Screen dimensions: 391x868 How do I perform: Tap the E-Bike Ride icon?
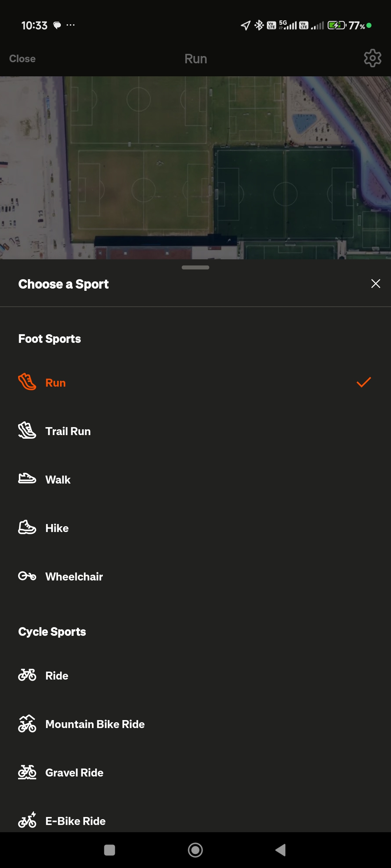click(x=27, y=820)
